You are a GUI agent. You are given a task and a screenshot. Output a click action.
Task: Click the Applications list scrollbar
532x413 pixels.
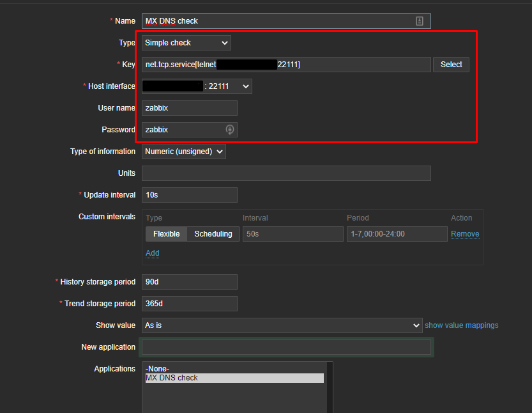[330, 387]
